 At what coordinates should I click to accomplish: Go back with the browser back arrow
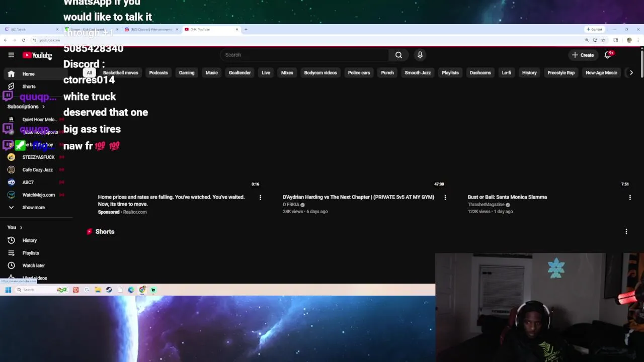pos(6,40)
